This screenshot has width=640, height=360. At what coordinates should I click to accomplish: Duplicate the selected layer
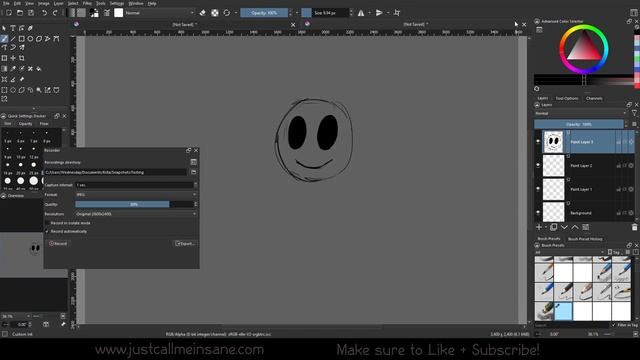click(553, 227)
